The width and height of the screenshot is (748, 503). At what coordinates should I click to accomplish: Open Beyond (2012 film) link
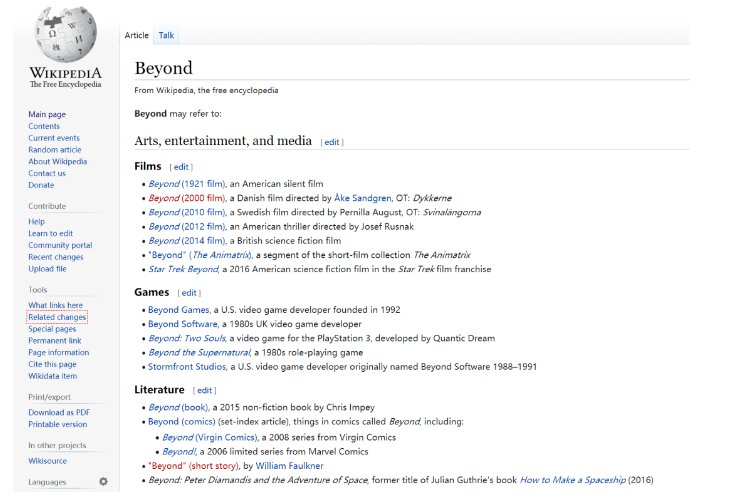click(x=187, y=227)
